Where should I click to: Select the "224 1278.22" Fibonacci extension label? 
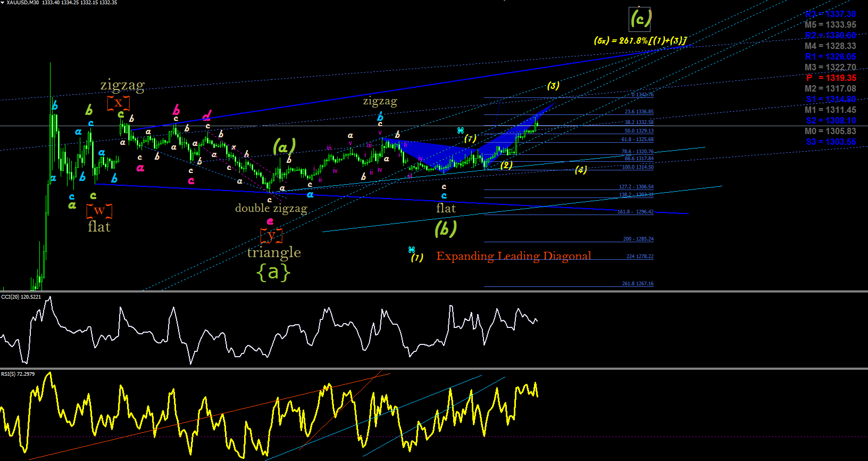(x=640, y=257)
